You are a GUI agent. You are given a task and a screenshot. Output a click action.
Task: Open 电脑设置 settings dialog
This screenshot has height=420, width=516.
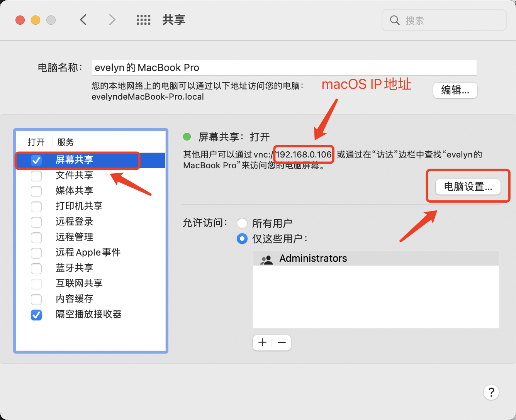tap(467, 186)
